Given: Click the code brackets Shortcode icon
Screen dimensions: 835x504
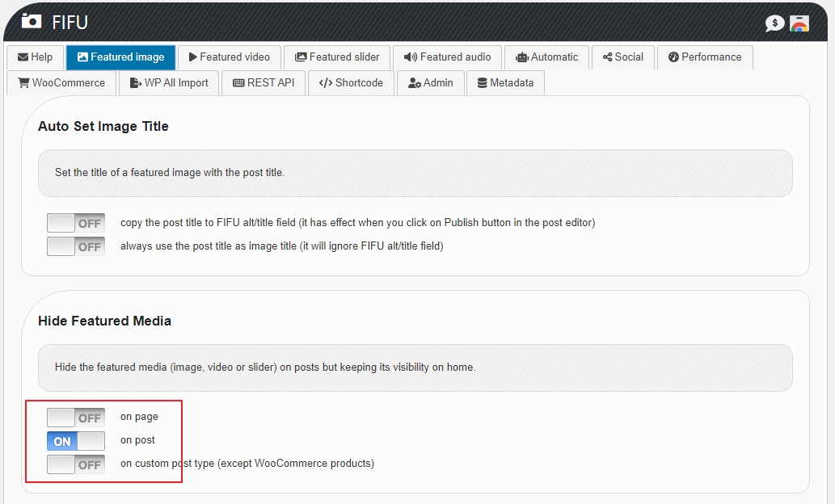Looking at the screenshot, I should (326, 83).
